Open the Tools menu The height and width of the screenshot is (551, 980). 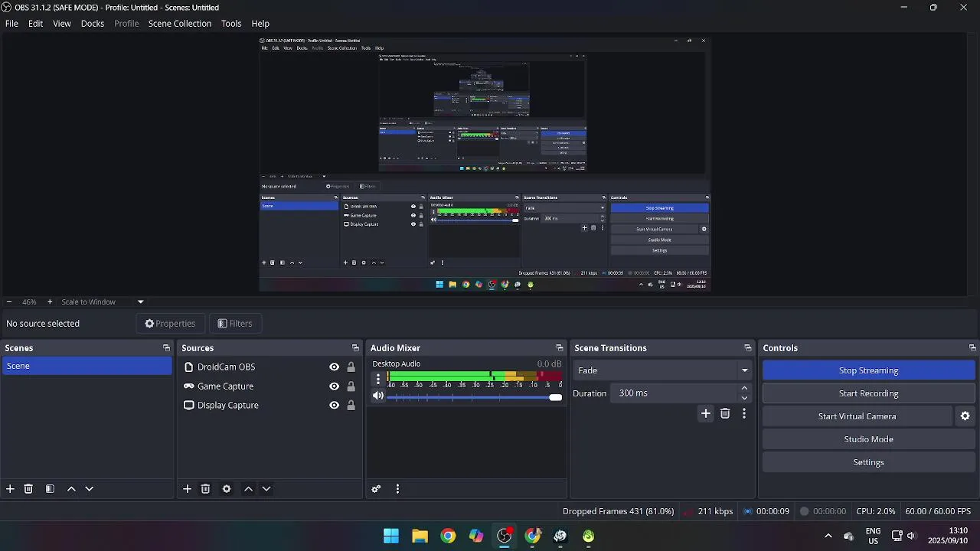231,24
